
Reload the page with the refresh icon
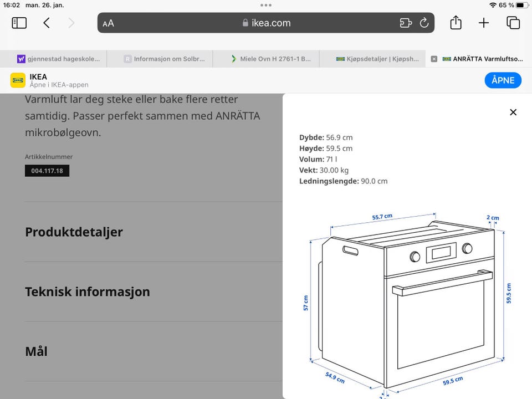pyautogui.click(x=424, y=23)
